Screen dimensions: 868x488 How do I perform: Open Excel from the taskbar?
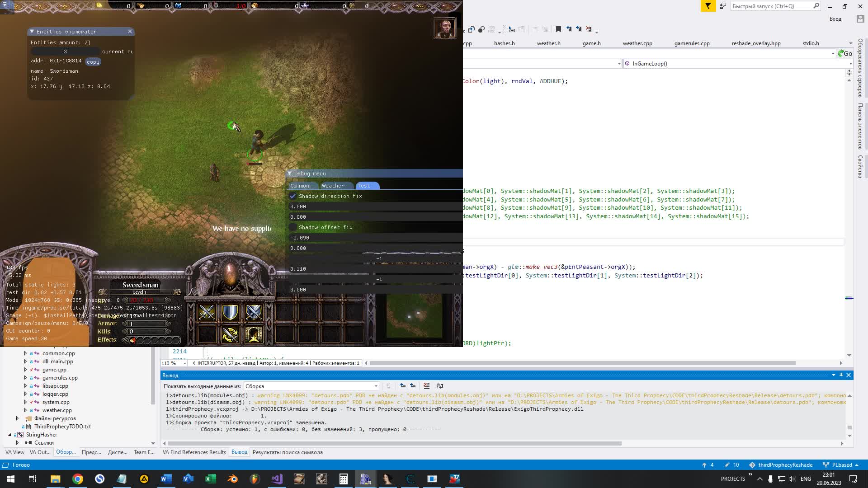pyautogui.click(x=211, y=479)
